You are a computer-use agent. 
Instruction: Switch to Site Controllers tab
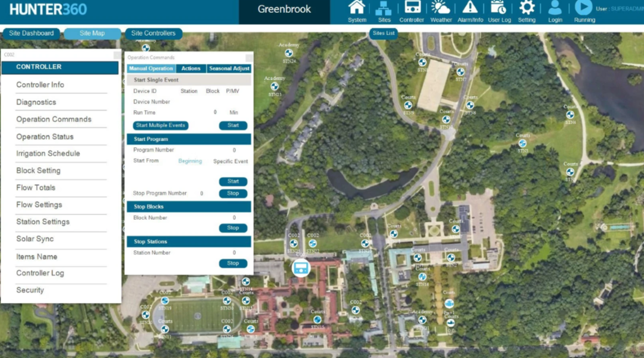point(153,33)
